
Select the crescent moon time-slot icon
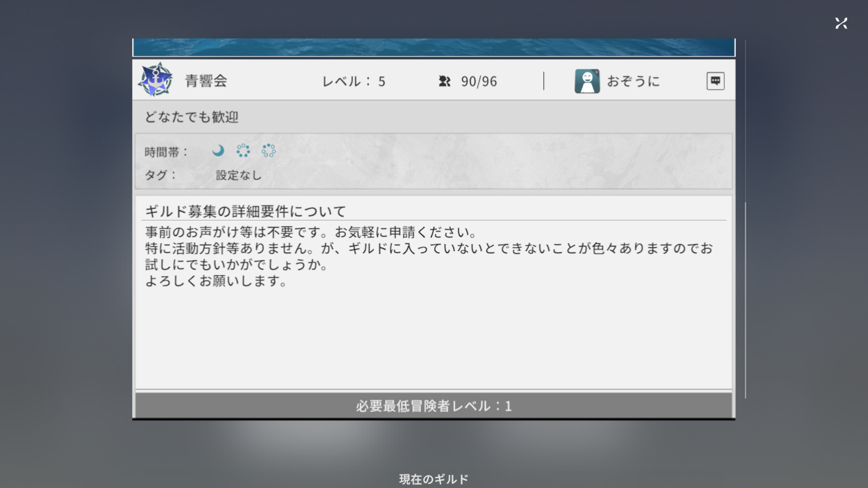218,151
